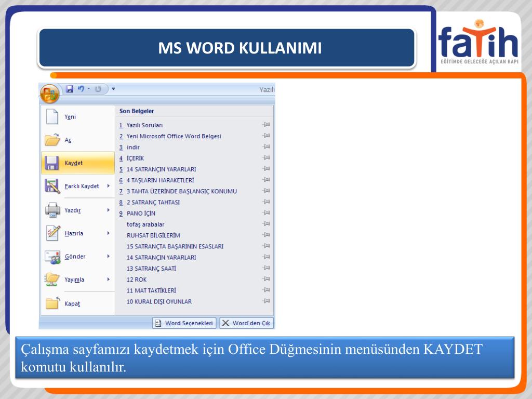
Task: Click the Fatih project logo
Action: [x=478, y=42]
